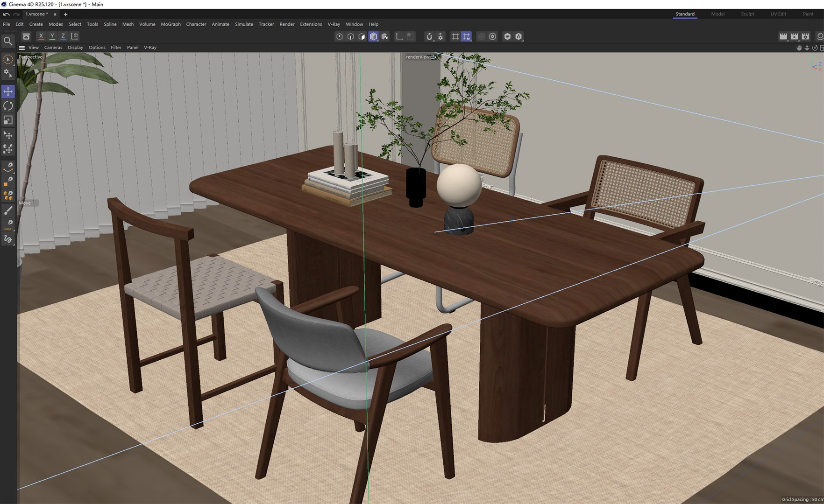The height and width of the screenshot is (504, 824).
Task: Toggle soft selection circle icon
Action: (x=481, y=36)
